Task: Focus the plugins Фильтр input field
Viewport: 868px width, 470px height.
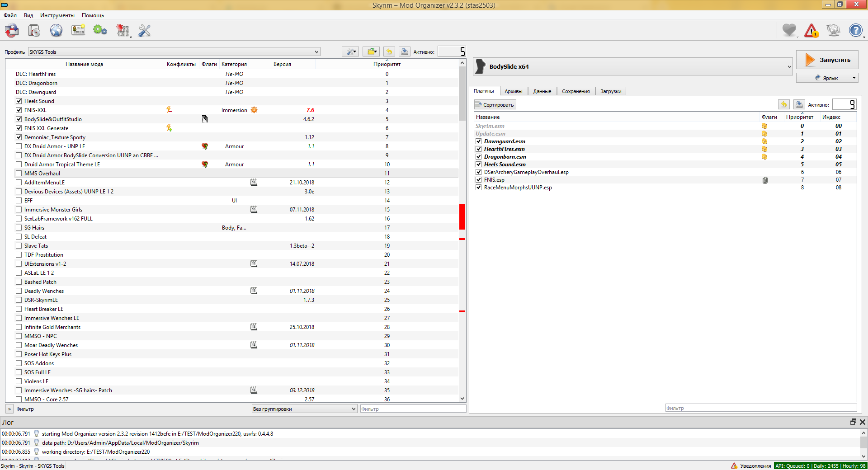Action: pyautogui.click(x=761, y=408)
